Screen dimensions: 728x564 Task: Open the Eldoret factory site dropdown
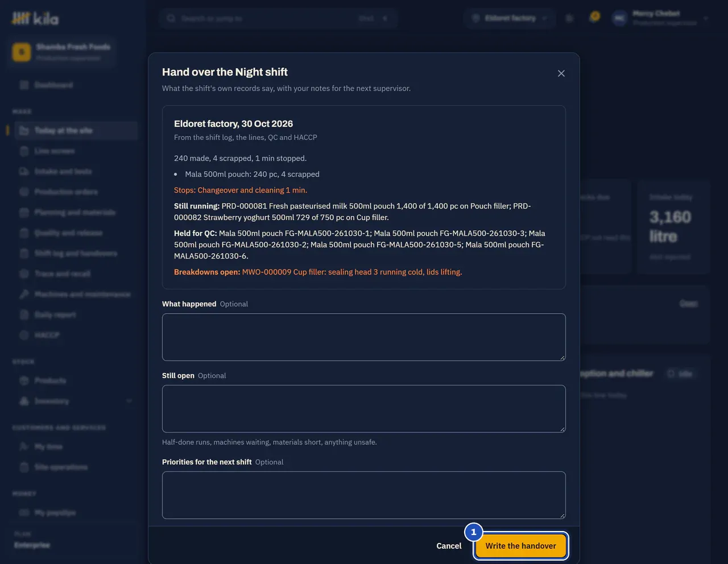coord(510,18)
